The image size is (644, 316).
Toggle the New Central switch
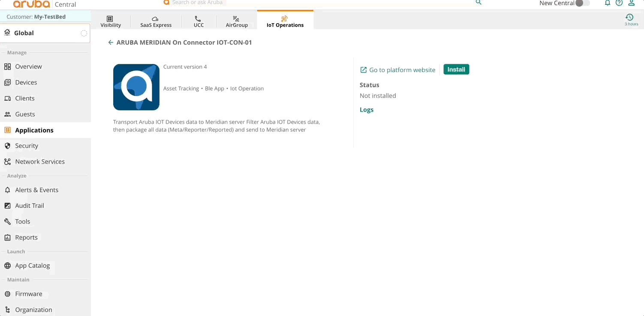(x=582, y=3)
